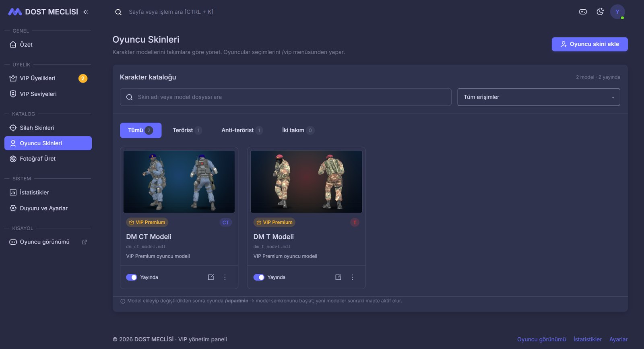Open footer Ayarlar link

(618, 339)
